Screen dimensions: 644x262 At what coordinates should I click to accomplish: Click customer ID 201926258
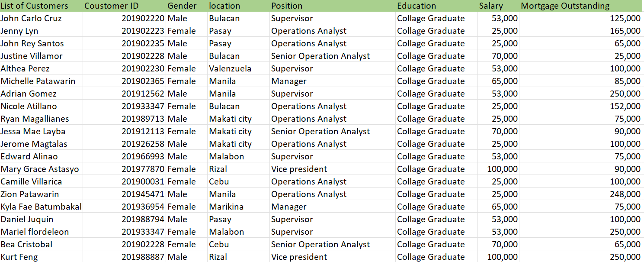pyautogui.click(x=124, y=144)
